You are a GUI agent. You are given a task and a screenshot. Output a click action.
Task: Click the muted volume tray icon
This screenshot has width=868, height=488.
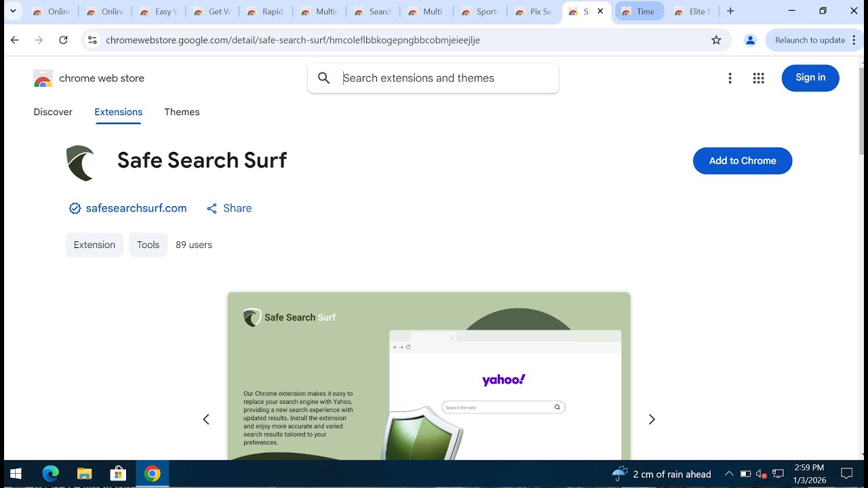pos(762,474)
